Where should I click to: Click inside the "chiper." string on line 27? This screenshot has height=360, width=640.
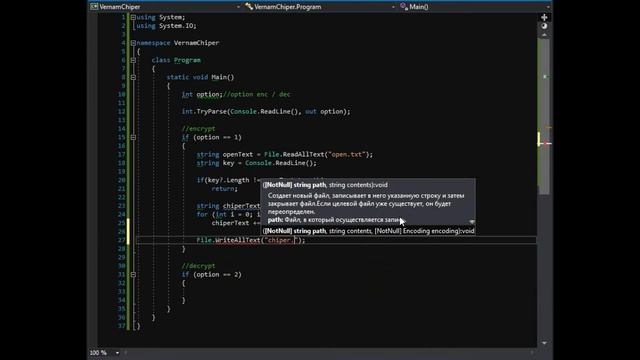point(279,240)
